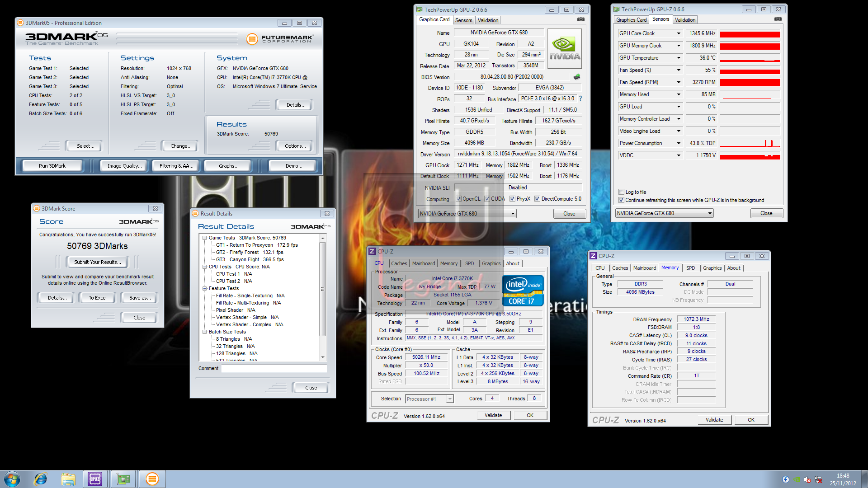Image resolution: width=868 pixels, height=488 pixels.
Task: Click the Comment input field in Result Details
Action: (274, 369)
